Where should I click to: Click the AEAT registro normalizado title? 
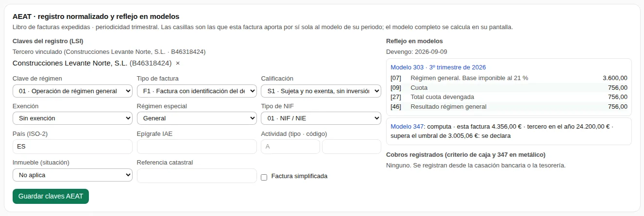[96, 17]
